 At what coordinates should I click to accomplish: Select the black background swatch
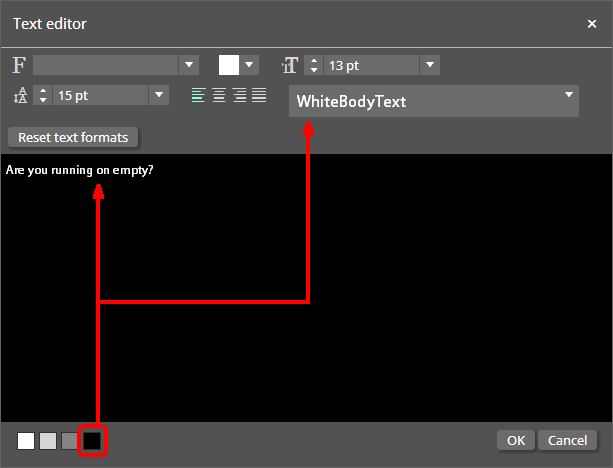pyautogui.click(x=92, y=441)
